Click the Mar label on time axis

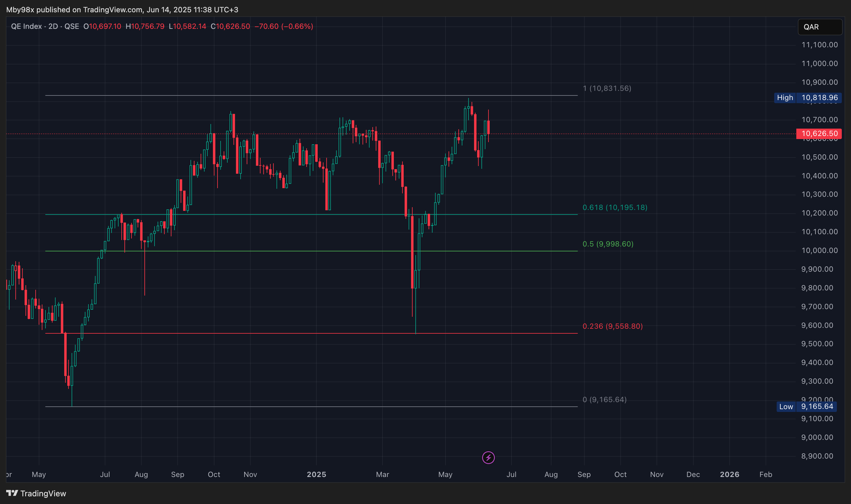point(382,474)
